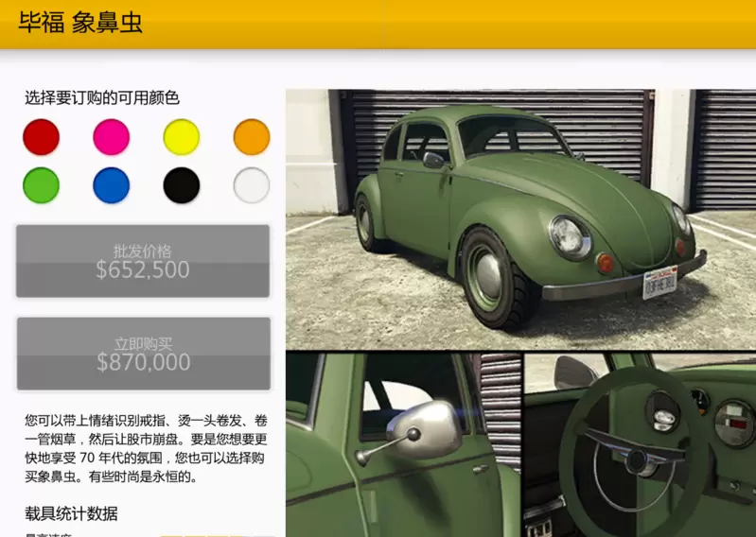Screen dimensions: 756x537
Task: Pick the black color swatch
Action: click(x=182, y=185)
